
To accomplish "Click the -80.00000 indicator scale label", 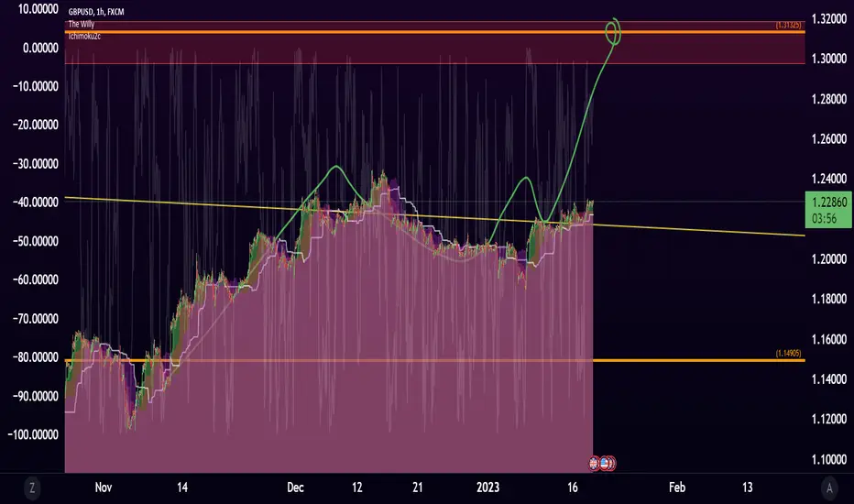I will point(35,357).
